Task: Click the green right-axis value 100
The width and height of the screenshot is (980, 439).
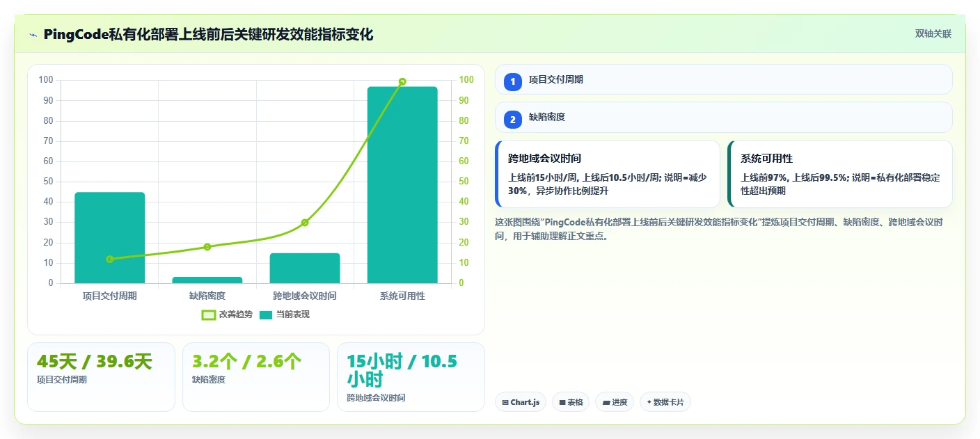Action: click(466, 80)
